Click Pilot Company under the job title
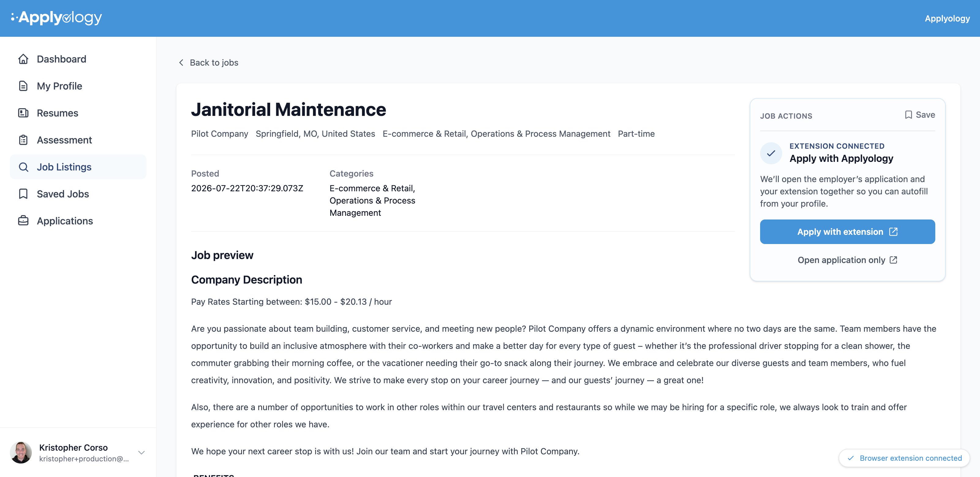The height and width of the screenshot is (477, 980). [x=220, y=134]
